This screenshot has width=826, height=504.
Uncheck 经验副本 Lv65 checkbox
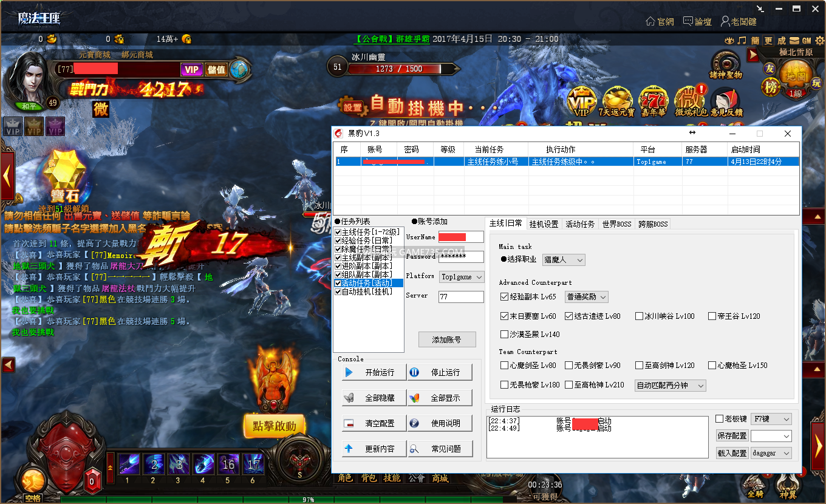tap(504, 297)
